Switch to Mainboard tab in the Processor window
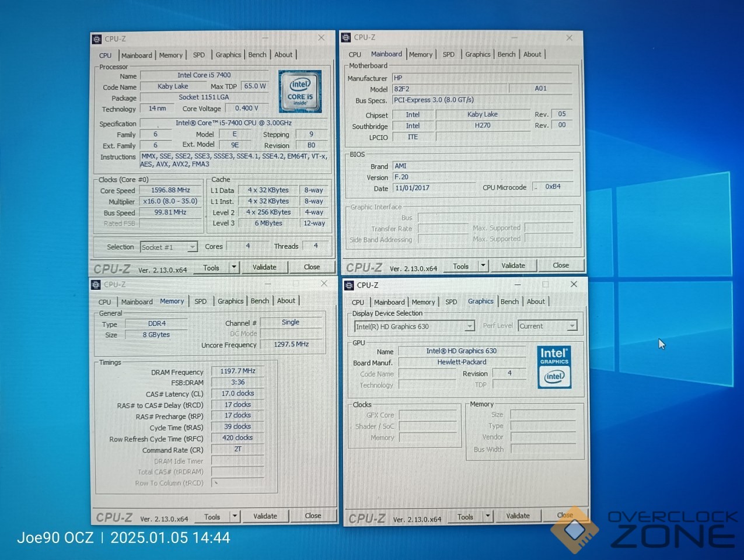 click(137, 55)
